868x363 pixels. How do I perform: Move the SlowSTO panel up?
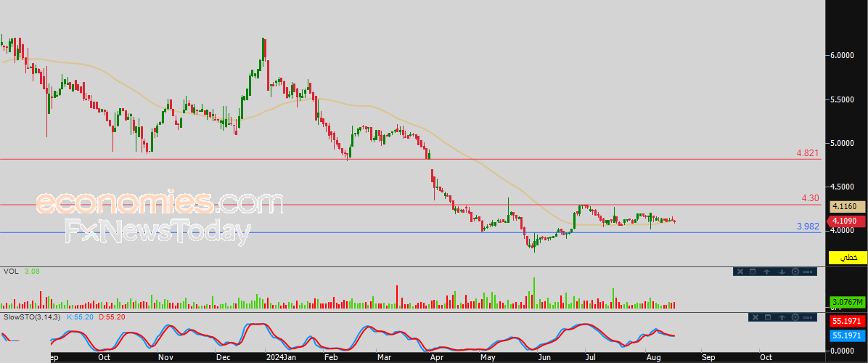[782, 318]
